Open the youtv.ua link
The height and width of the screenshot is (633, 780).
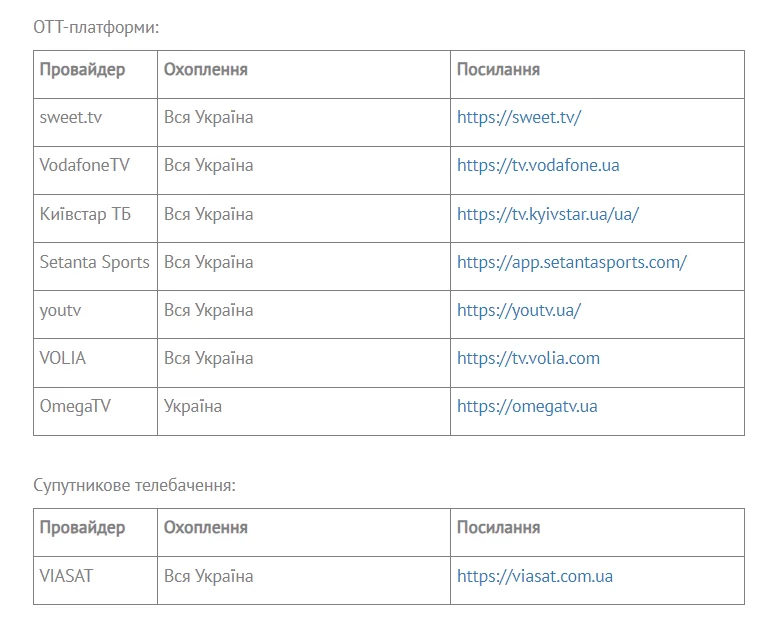(518, 310)
